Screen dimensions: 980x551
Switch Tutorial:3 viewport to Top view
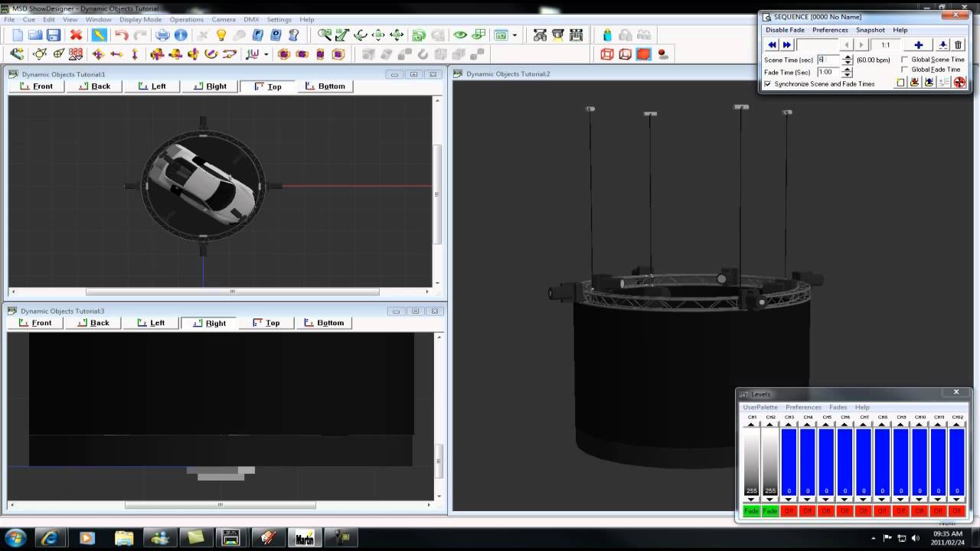tap(266, 323)
